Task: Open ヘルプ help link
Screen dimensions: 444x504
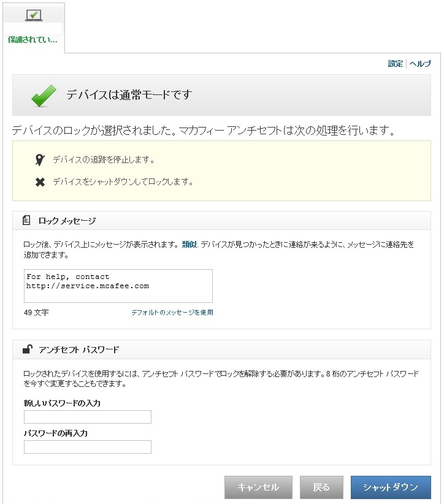Action: [x=420, y=64]
